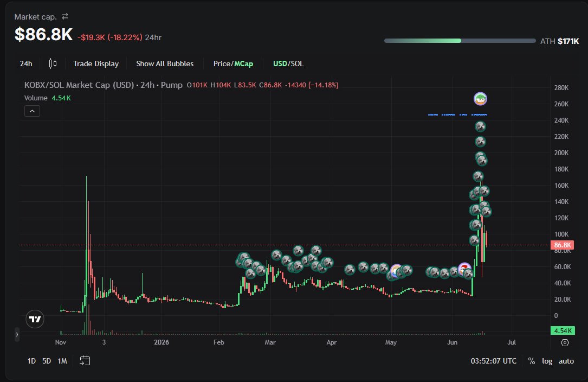Click the 4.54K volume axis label
The height and width of the screenshot is (382, 588).
[563, 330]
